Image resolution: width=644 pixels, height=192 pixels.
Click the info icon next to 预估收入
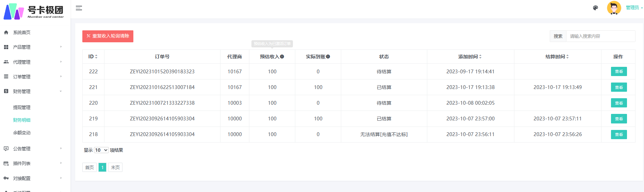282,57
